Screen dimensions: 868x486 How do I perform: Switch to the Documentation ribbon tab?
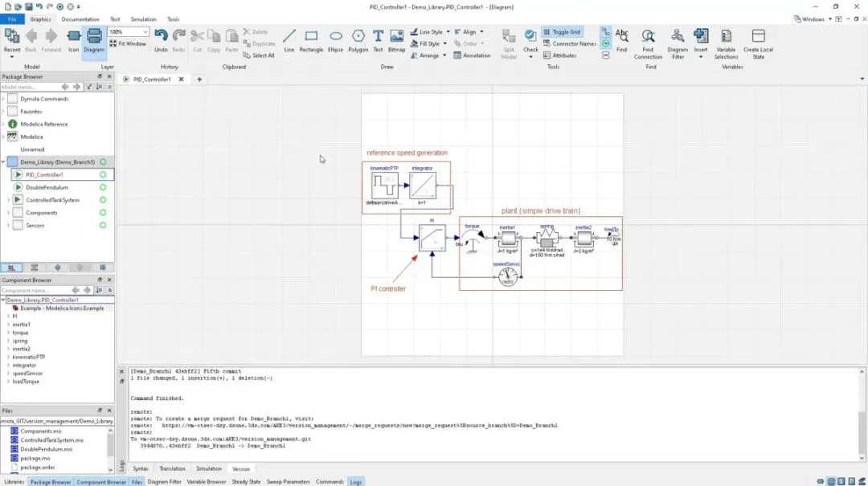point(80,18)
